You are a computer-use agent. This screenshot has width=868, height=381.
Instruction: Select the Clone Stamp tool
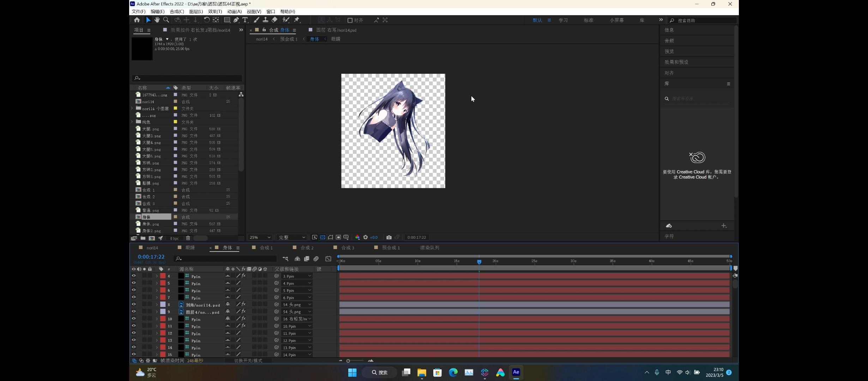click(x=265, y=20)
